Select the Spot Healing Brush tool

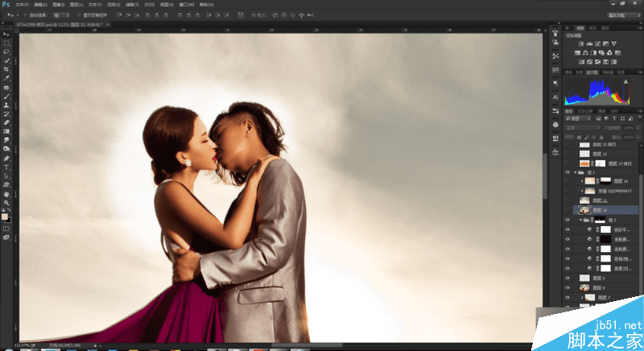(x=6, y=88)
